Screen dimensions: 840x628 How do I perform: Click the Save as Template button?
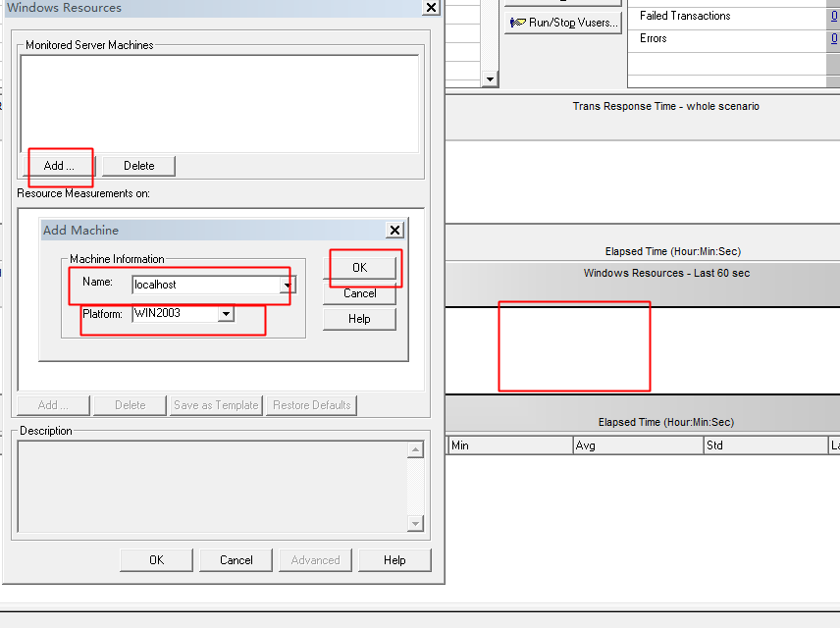point(216,405)
